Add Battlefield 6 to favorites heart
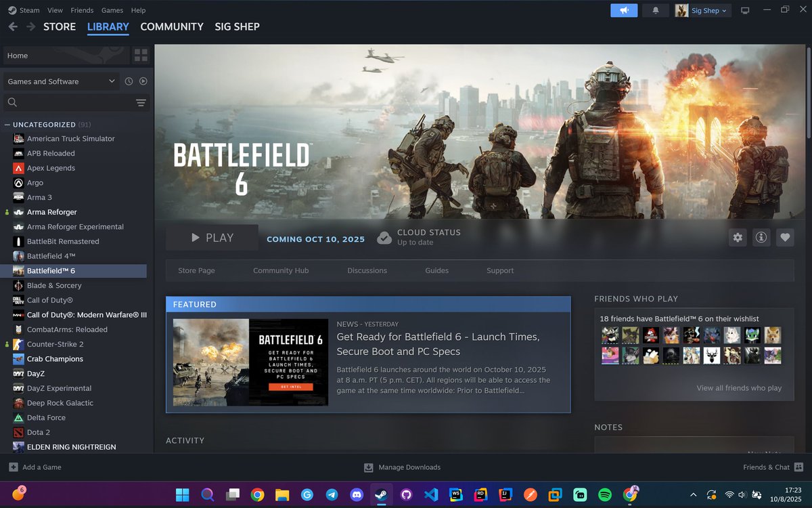The width and height of the screenshot is (812, 508). point(785,238)
